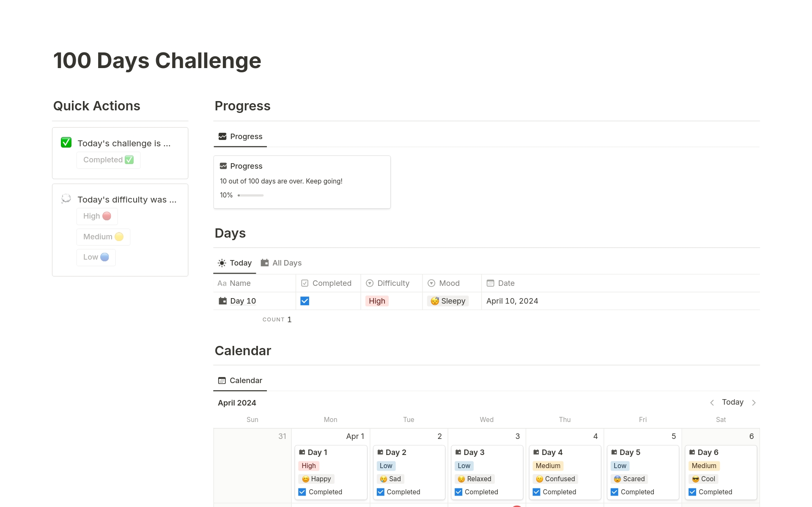
Task: Click the difficulty spinner icon in Quick Actions
Action: point(66,199)
